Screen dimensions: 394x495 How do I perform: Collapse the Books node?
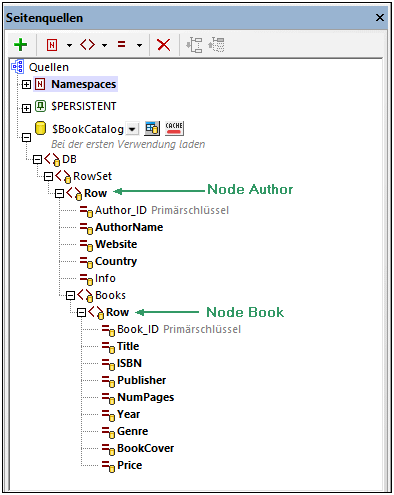click(70, 295)
